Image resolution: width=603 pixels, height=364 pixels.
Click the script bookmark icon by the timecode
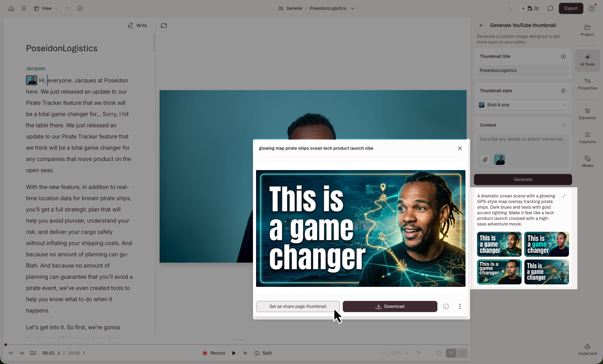[33, 353]
